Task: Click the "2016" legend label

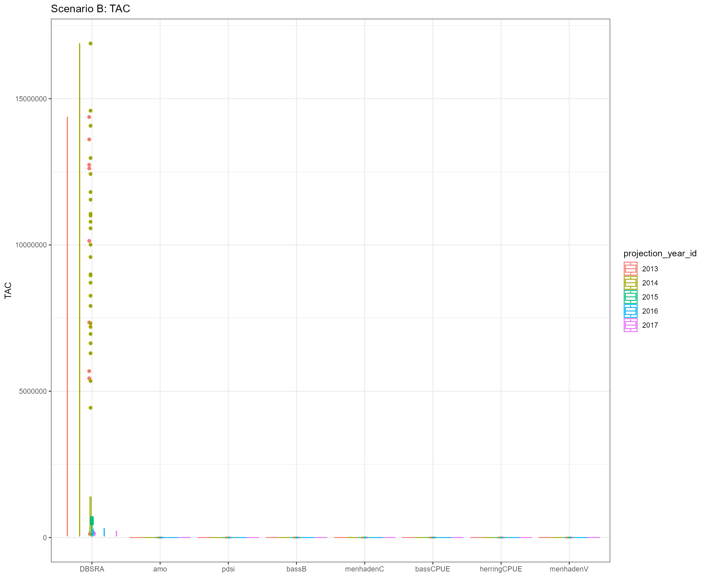Action: [650, 311]
